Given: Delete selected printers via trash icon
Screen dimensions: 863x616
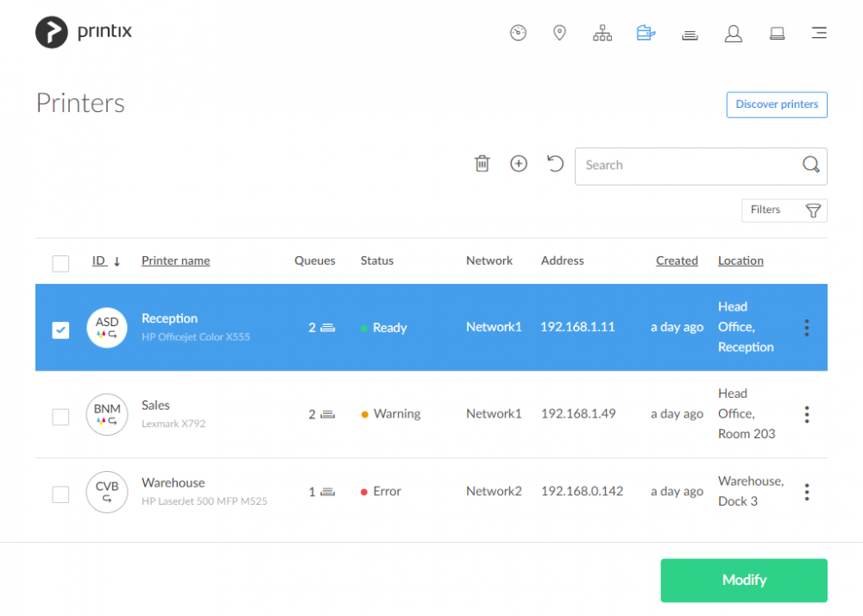Looking at the screenshot, I should pyautogui.click(x=482, y=163).
